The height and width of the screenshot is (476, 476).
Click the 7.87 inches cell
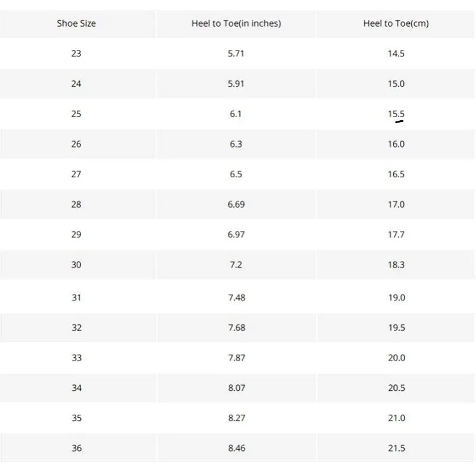(236, 358)
